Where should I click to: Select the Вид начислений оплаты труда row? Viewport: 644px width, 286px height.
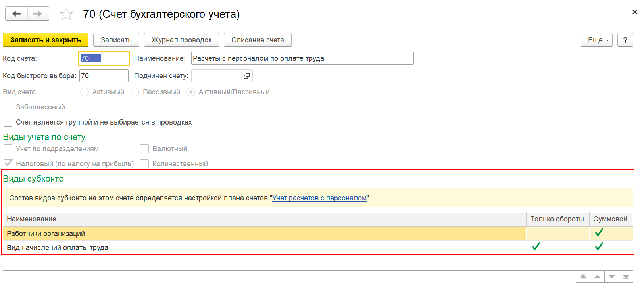[x=318, y=248]
